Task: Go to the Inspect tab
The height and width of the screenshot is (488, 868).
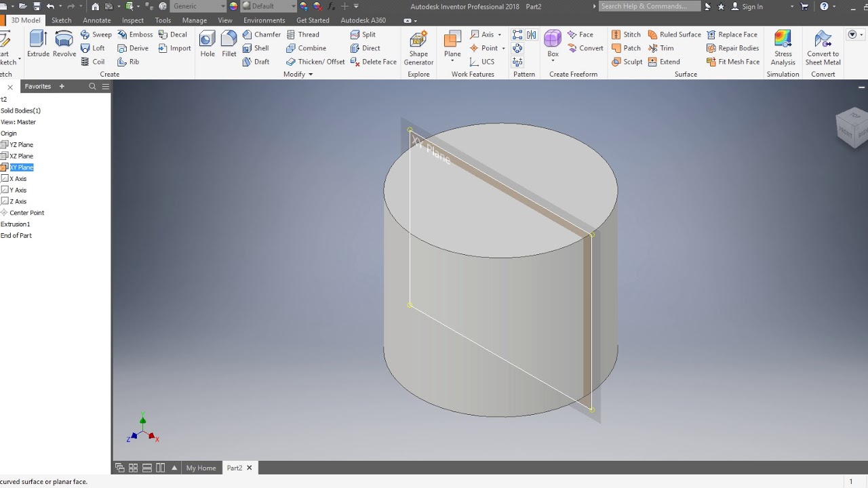Action: pyautogui.click(x=133, y=20)
